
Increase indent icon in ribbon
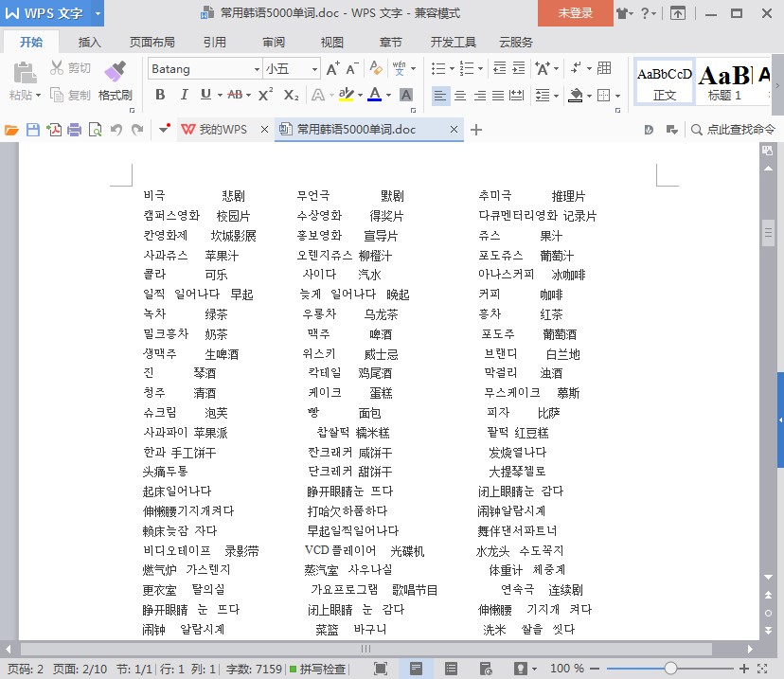(519, 68)
